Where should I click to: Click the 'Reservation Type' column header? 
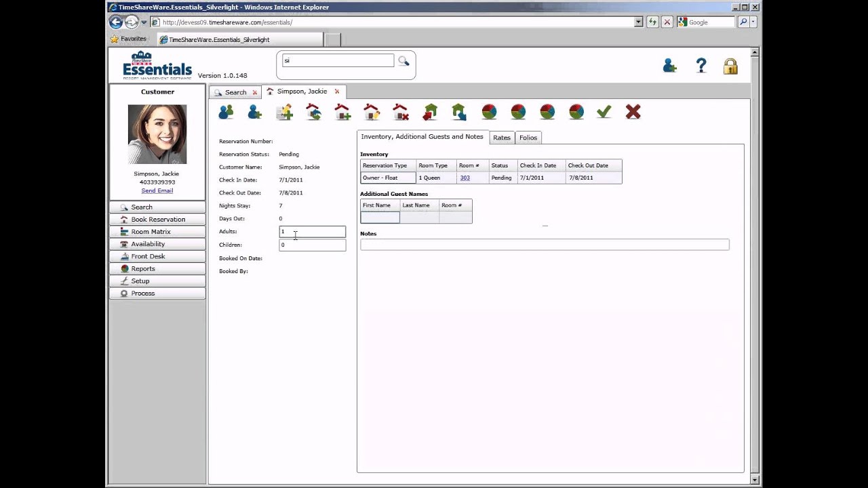(x=388, y=165)
